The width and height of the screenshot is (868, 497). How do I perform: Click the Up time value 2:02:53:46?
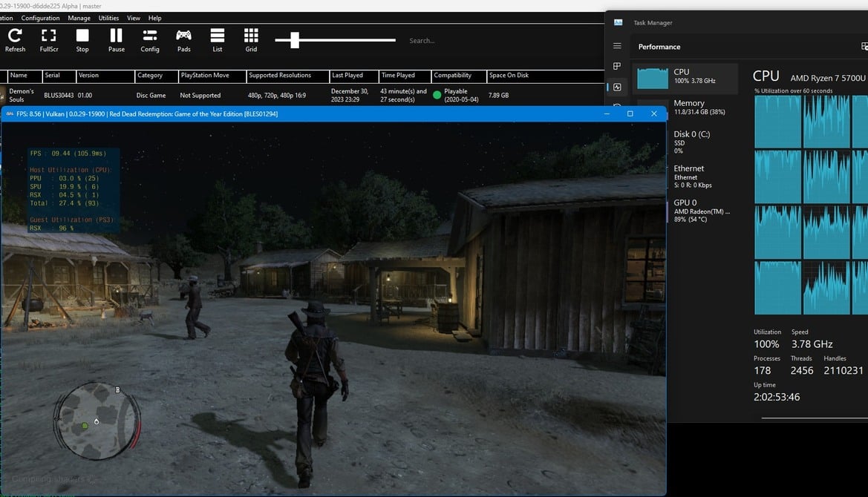777,397
